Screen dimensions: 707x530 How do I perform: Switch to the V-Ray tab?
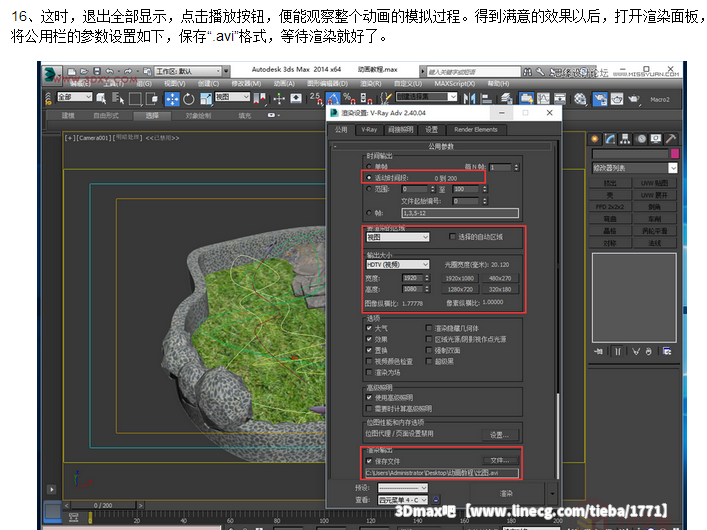369,130
